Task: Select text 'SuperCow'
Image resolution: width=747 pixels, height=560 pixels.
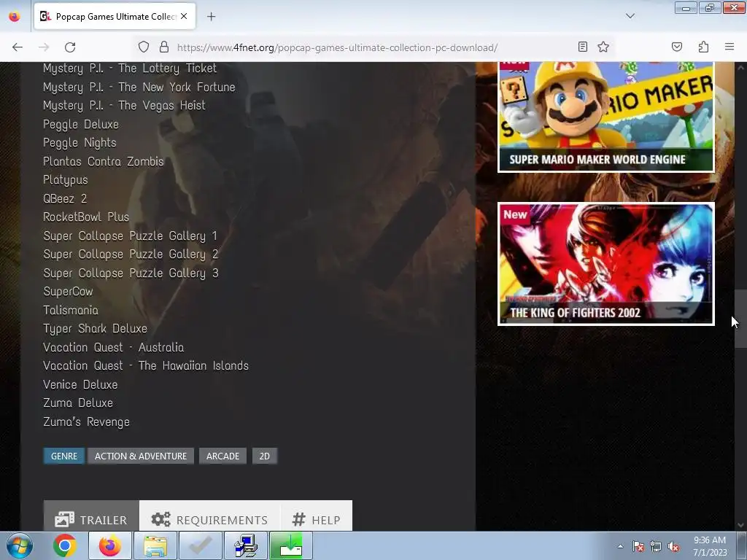Action: point(68,292)
